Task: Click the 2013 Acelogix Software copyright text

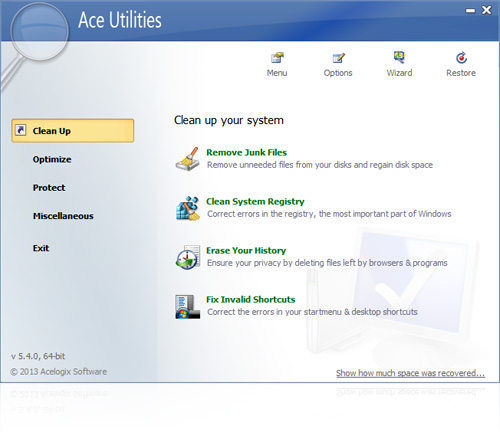Action: (58, 372)
